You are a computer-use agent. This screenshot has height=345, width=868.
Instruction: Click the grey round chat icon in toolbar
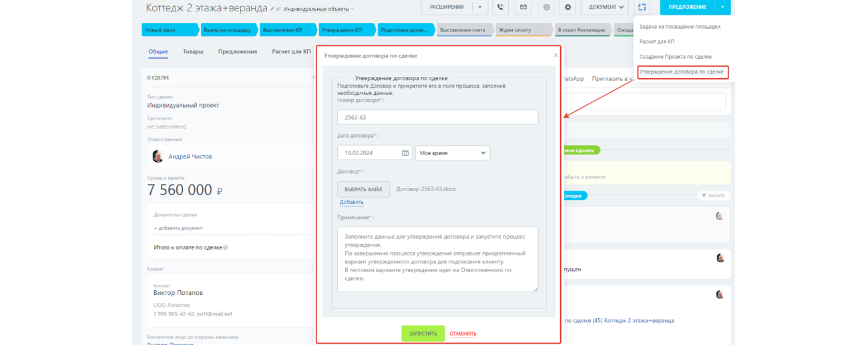546,7
